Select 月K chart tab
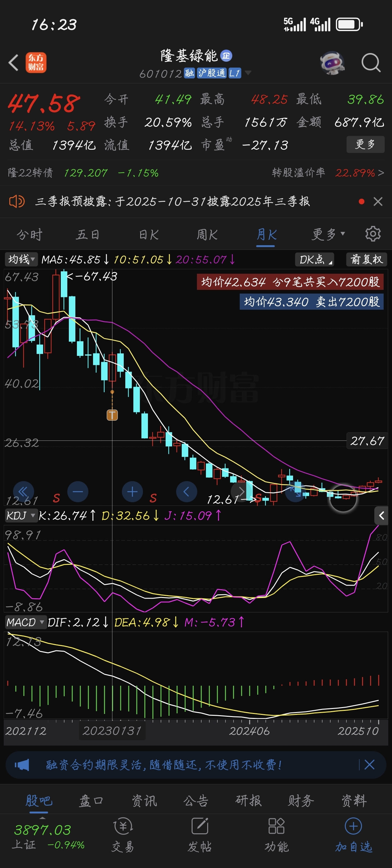This screenshot has width=392, height=868. [x=266, y=234]
